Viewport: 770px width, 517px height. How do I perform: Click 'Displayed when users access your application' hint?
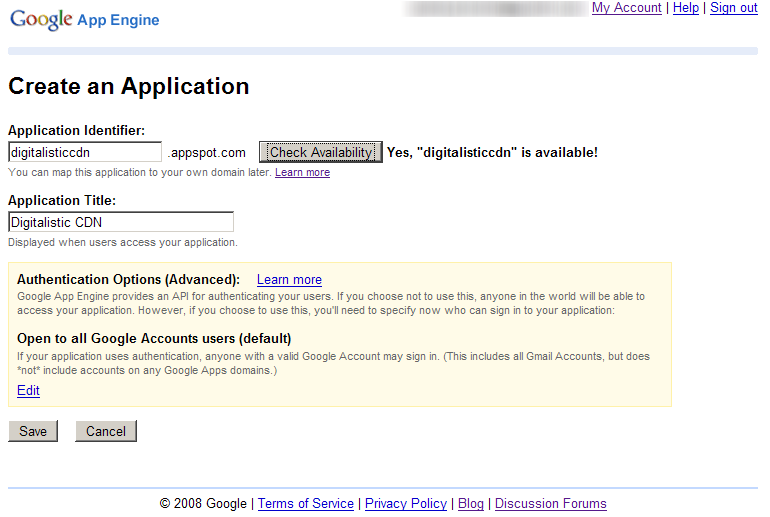click(123, 243)
